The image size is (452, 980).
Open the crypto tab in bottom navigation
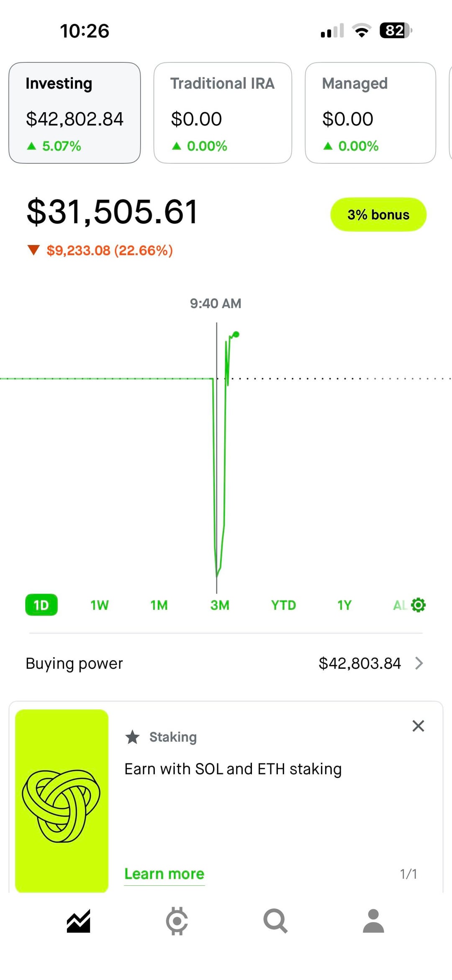[x=177, y=921]
